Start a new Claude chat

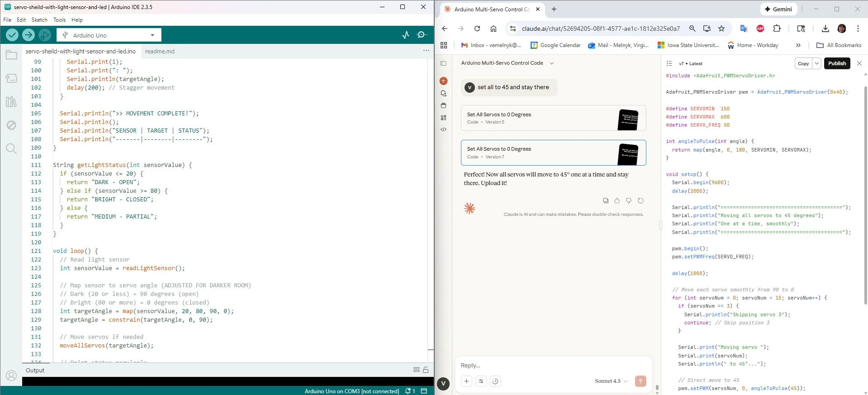443,81
